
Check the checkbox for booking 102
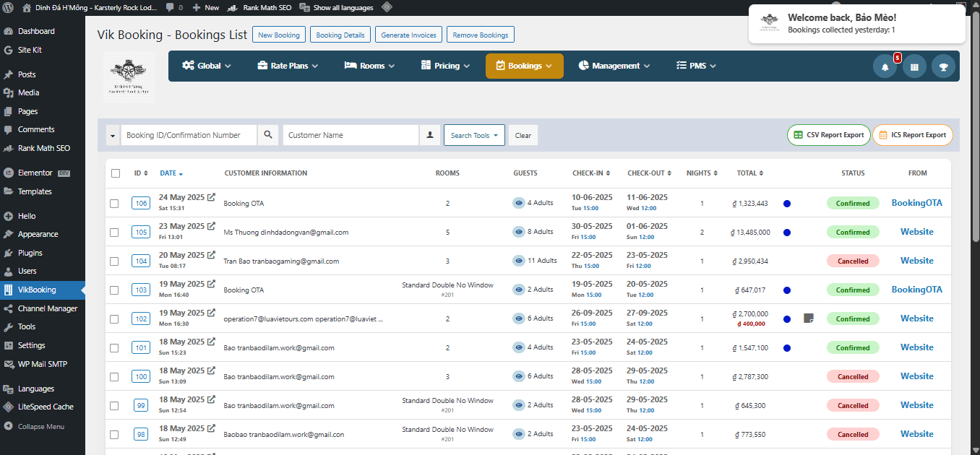(x=114, y=319)
